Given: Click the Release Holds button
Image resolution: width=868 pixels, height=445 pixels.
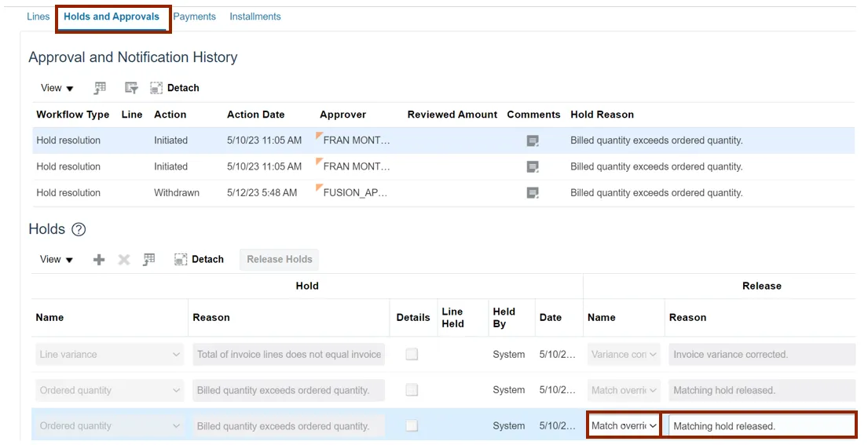Looking at the screenshot, I should click(x=279, y=260).
